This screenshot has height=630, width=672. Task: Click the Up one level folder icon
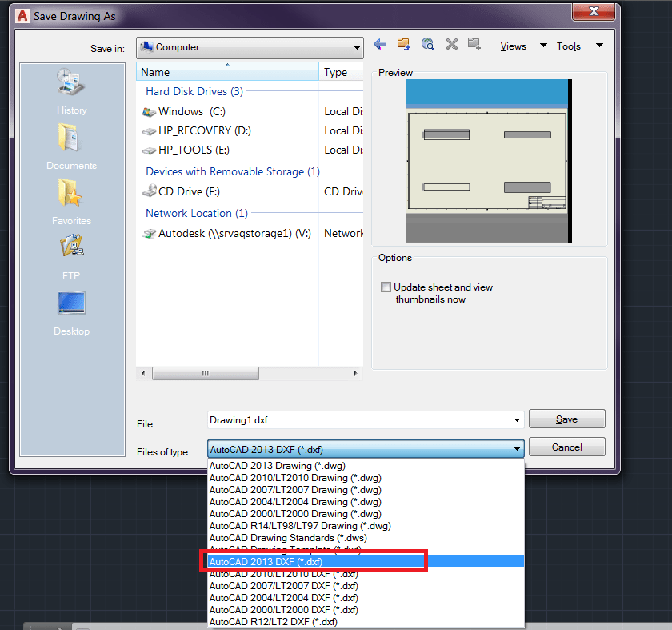(402, 46)
